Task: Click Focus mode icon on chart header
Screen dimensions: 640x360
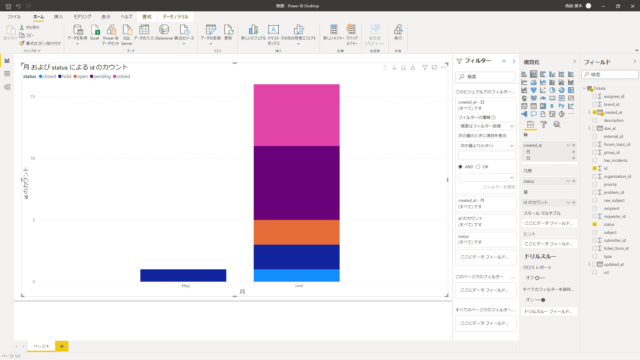Action: pos(434,67)
